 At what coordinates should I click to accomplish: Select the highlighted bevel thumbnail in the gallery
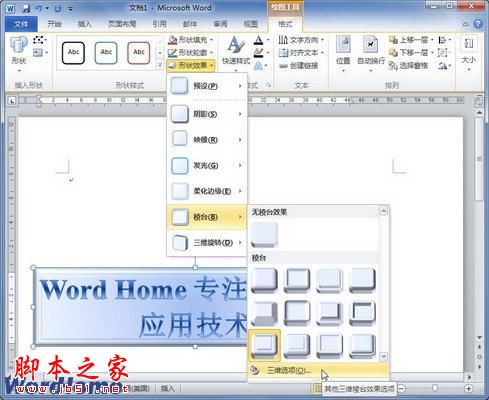tap(264, 345)
